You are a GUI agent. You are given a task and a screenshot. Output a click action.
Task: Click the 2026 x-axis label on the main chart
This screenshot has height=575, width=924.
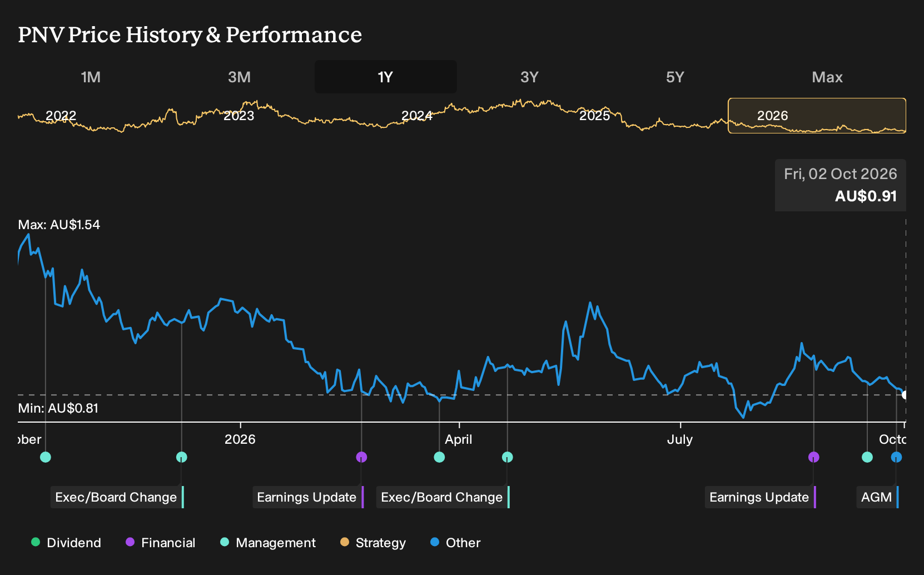(x=240, y=439)
